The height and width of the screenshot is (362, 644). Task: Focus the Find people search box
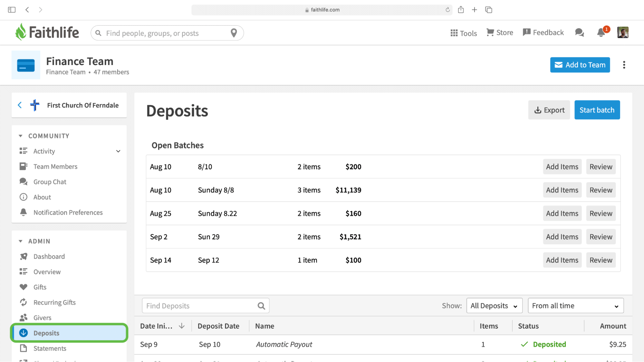[167, 33]
